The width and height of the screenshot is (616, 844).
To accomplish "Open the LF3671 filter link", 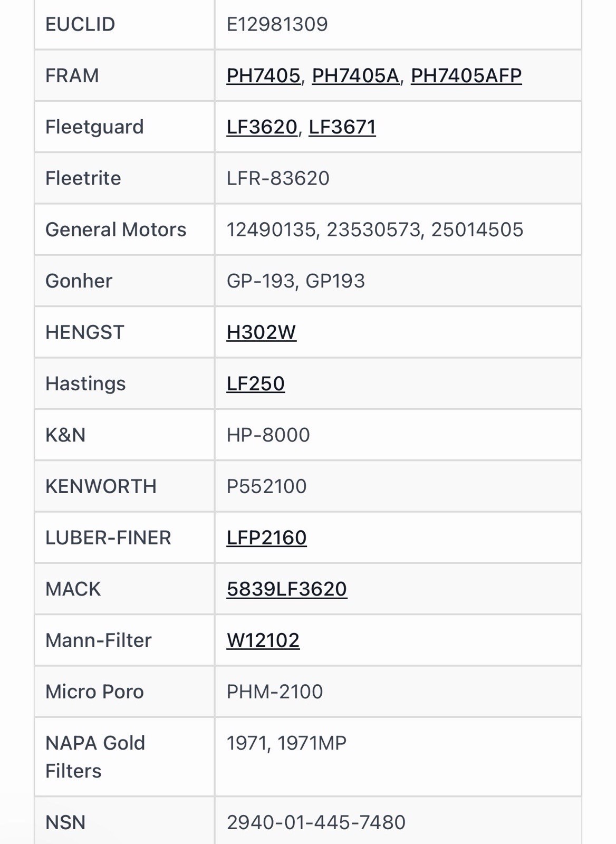I will pyautogui.click(x=342, y=127).
